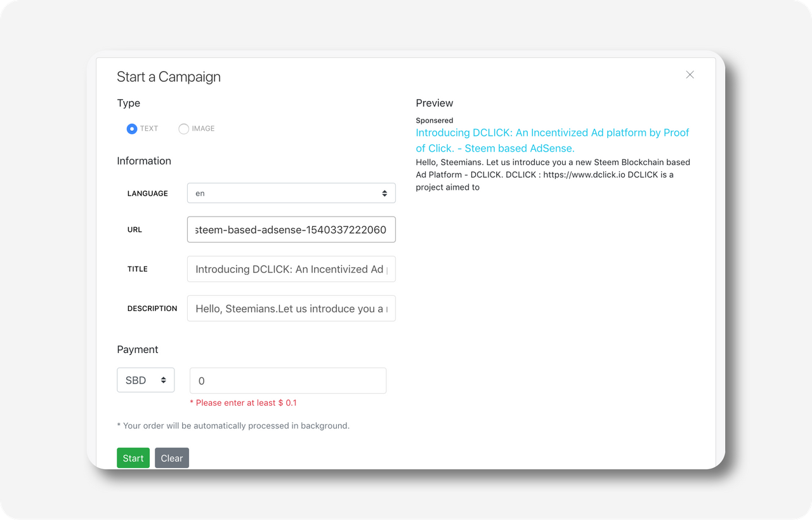Screen dimensions: 812x520
Task: Open the LANGUAGE dropdown showing en
Action: point(291,193)
